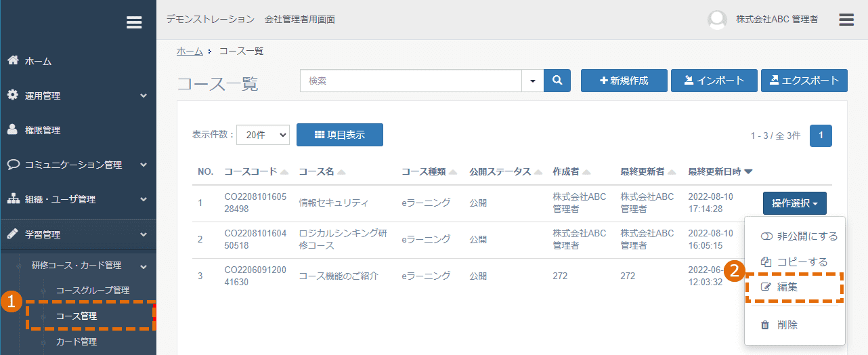Click the 情報セキュリティ course name

click(x=333, y=203)
